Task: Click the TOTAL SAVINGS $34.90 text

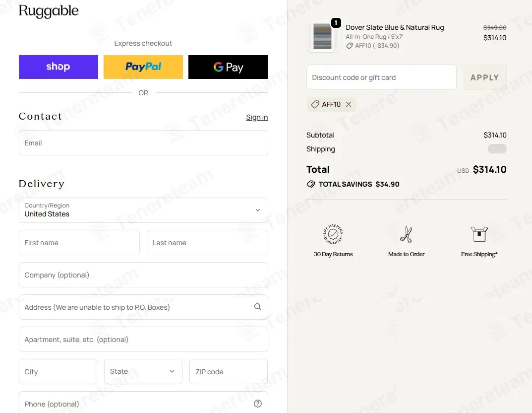Action: click(x=359, y=184)
